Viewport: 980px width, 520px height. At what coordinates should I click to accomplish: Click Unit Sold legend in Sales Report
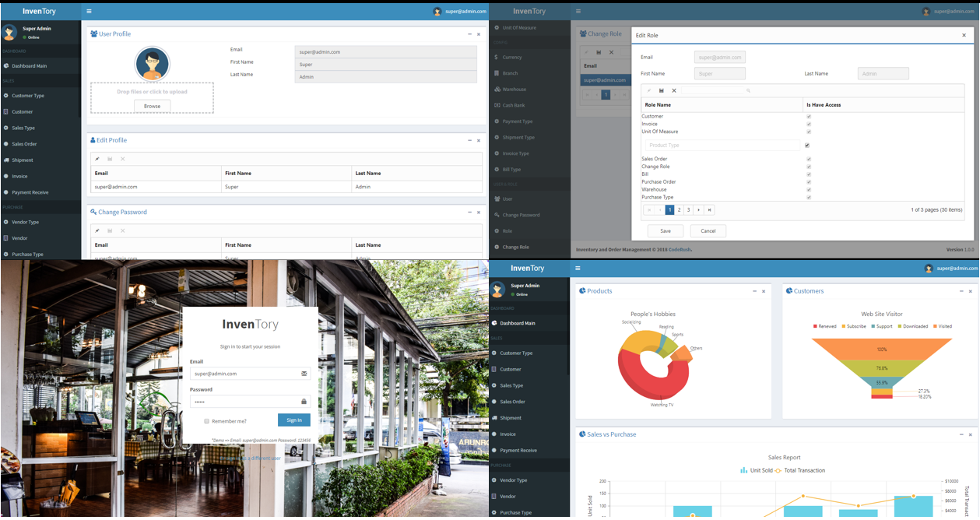click(x=757, y=470)
